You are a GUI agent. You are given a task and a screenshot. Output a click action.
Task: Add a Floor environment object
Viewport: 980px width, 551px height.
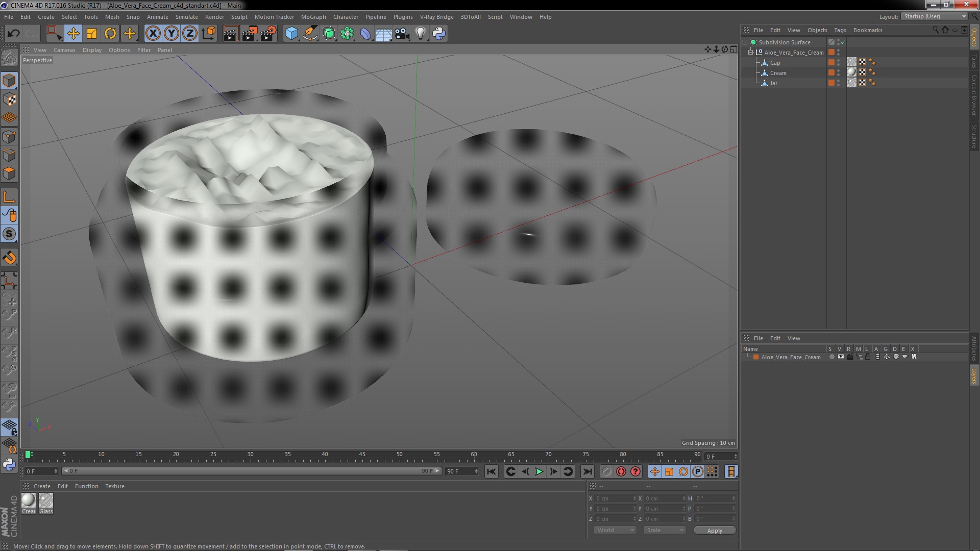click(383, 34)
